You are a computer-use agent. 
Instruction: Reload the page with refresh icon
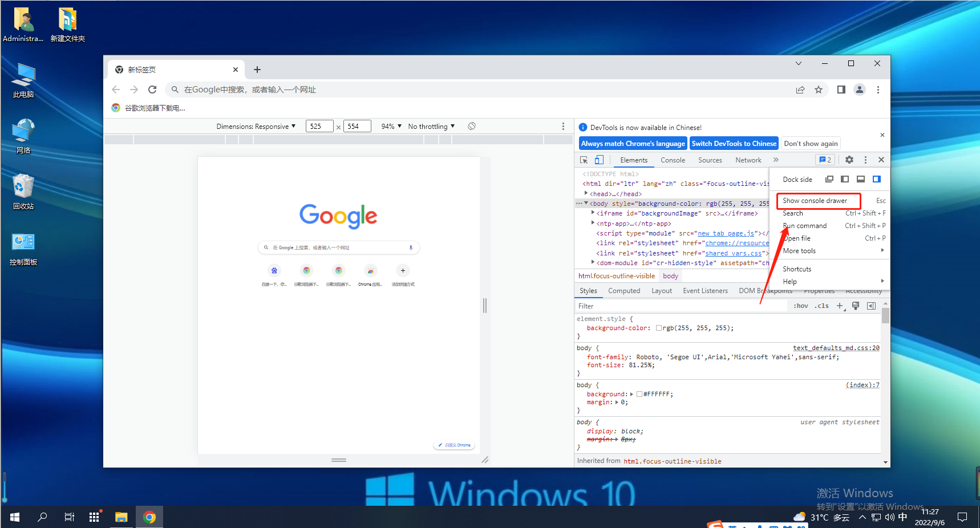[x=152, y=90]
